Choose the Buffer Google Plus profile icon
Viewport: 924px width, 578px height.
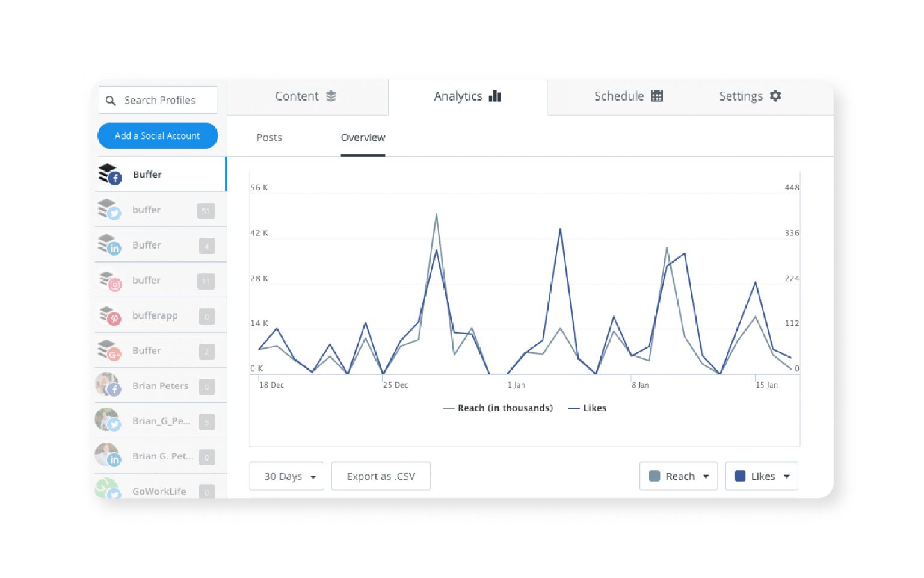coord(109,350)
